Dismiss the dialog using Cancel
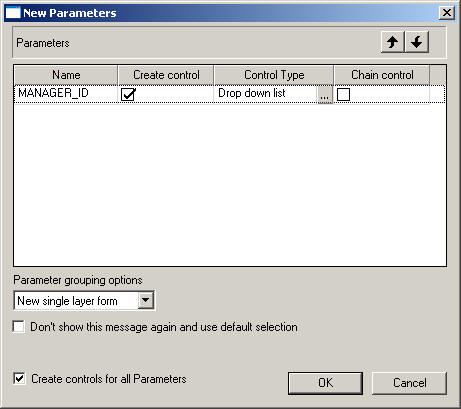The image size is (461, 409). tap(409, 383)
